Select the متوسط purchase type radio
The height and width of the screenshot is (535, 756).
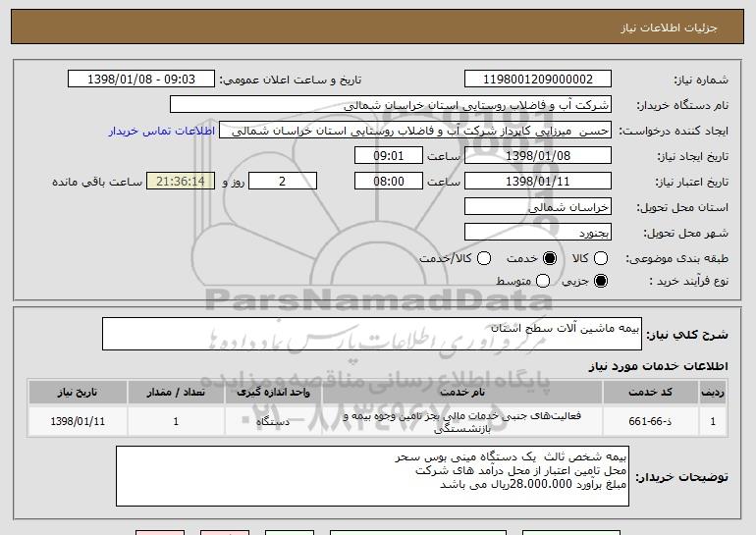[543, 281]
